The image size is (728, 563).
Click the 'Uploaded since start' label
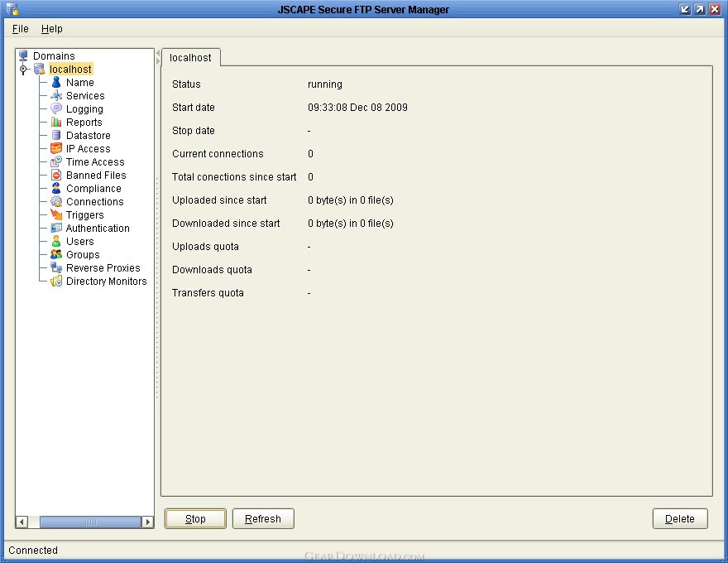[x=219, y=200]
